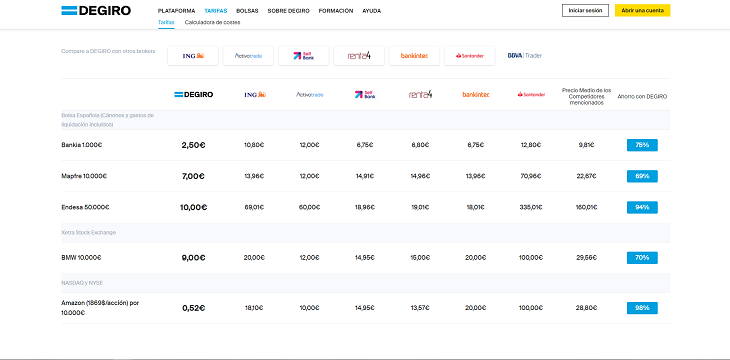Click ING's 18,10€ Amazon price
Screen dimensions: 730x360
pyautogui.click(x=254, y=308)
